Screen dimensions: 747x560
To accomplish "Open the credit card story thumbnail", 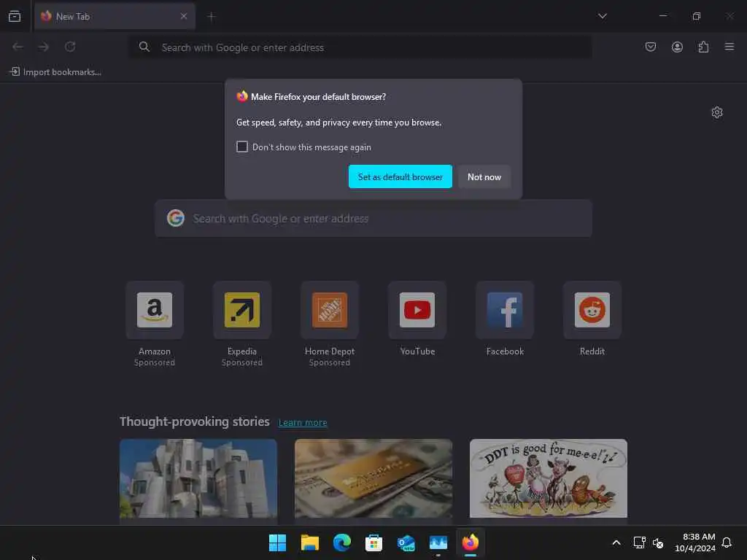I will click(x=373, y=478).
